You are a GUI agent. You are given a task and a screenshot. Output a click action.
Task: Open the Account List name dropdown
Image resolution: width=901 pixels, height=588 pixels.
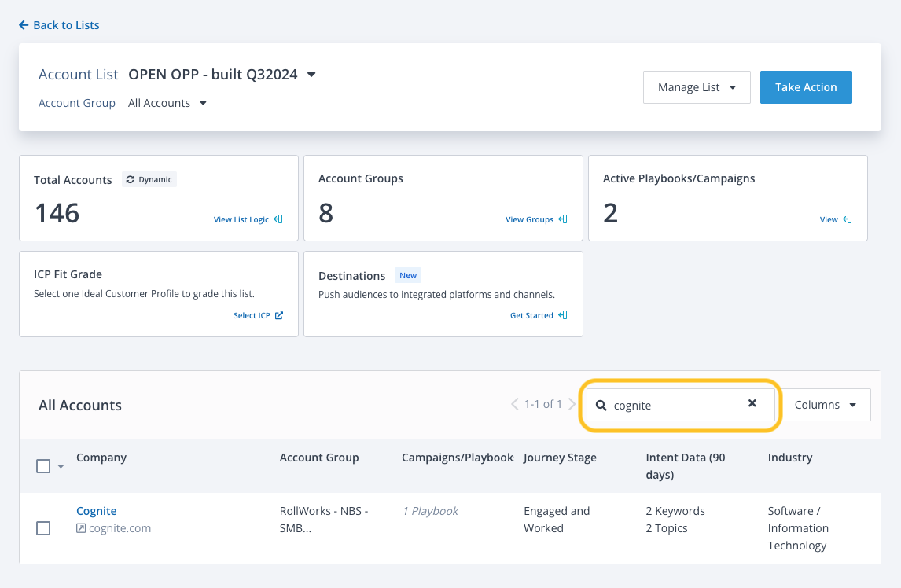311,75
